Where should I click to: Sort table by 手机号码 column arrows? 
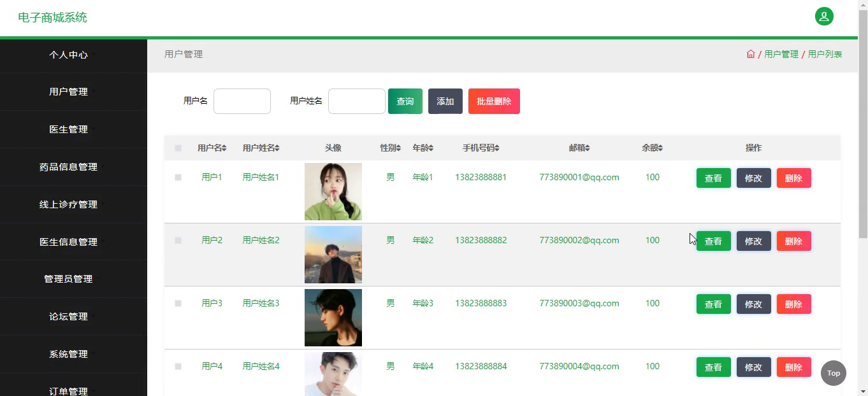point(496,148)
